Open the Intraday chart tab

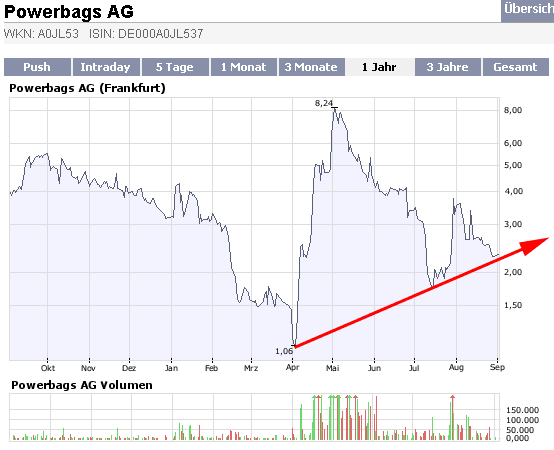[x=106, y=67]
